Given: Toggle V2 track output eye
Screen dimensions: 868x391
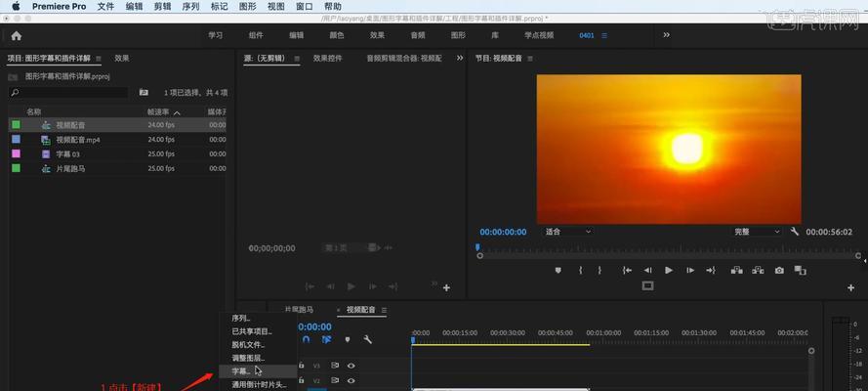Looking at the screenshot, I should pos(351,381).
